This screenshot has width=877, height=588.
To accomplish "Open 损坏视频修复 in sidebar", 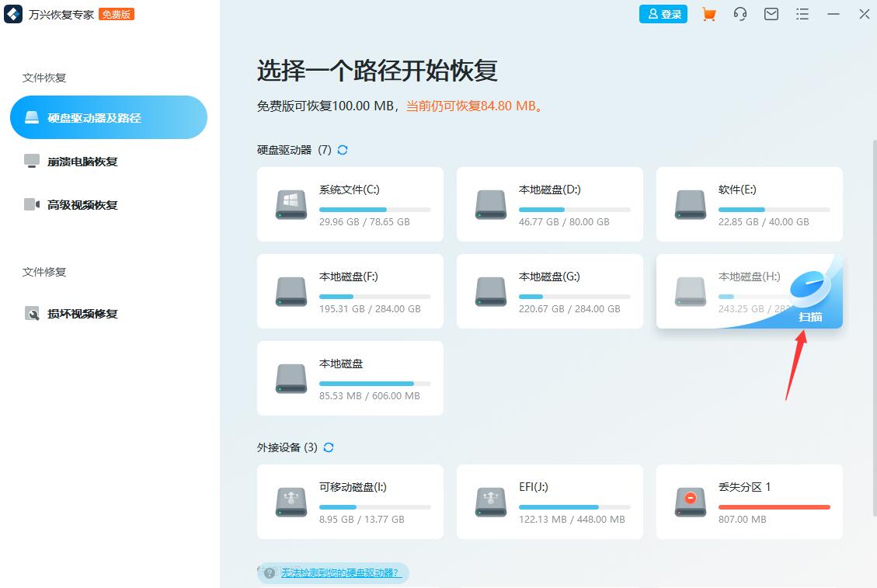I will 82,314.
